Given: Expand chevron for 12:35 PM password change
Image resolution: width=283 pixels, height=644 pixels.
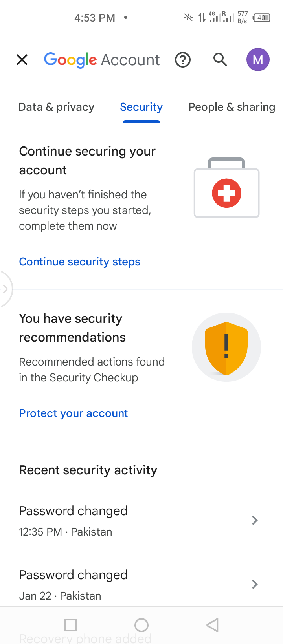Looking at the screenshot, I should 255,520.
